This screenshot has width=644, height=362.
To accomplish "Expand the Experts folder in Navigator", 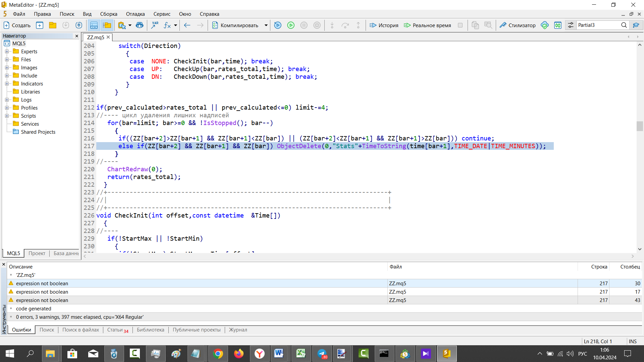I will (7, 51).
